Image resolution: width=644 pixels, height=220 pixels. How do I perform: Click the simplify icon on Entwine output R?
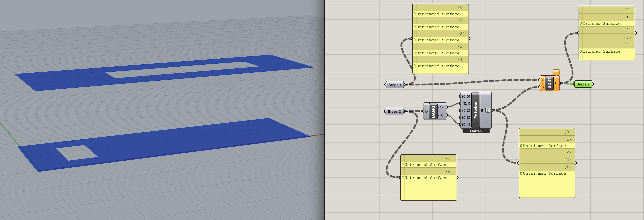[488, 110]
